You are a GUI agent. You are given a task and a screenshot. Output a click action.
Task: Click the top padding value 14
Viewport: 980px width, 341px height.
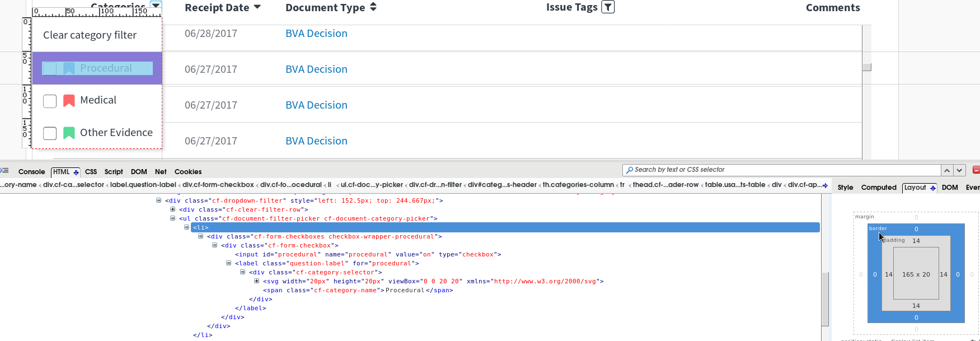[916, 241]
